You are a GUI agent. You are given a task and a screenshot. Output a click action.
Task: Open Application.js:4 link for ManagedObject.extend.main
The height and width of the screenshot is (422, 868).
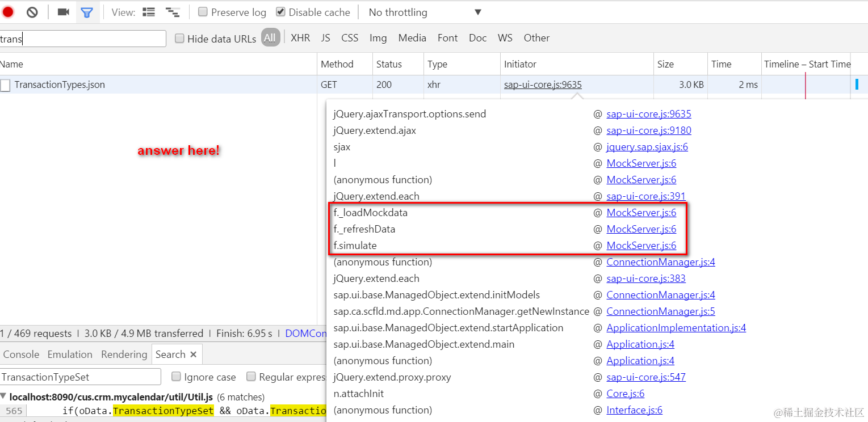click(x=640, y=344)
